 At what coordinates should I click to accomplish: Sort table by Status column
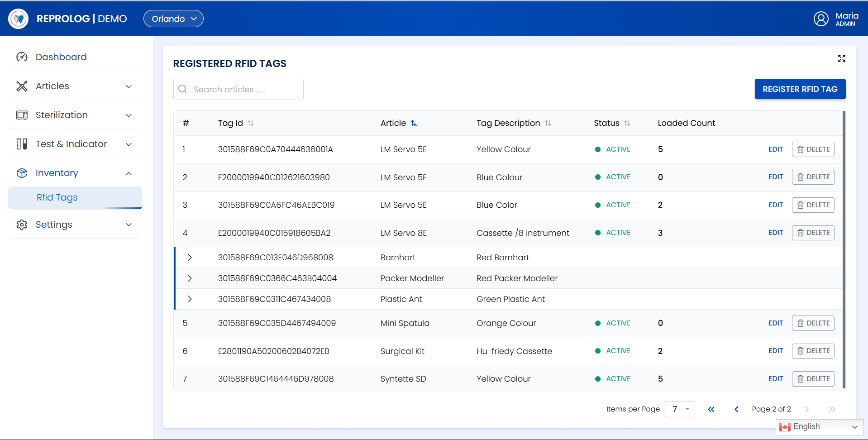pyautogui.click(x=627, y=123)
